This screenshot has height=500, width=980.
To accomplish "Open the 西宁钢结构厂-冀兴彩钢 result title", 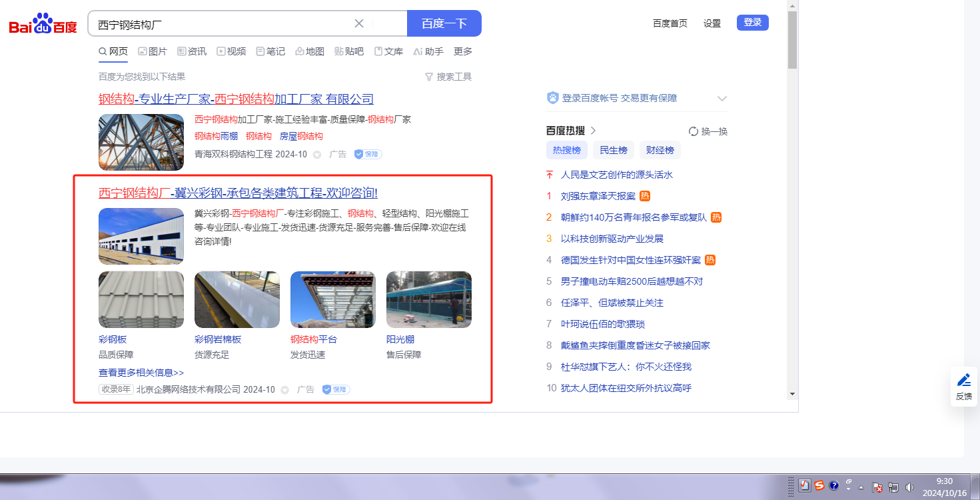I will point(238,193).
